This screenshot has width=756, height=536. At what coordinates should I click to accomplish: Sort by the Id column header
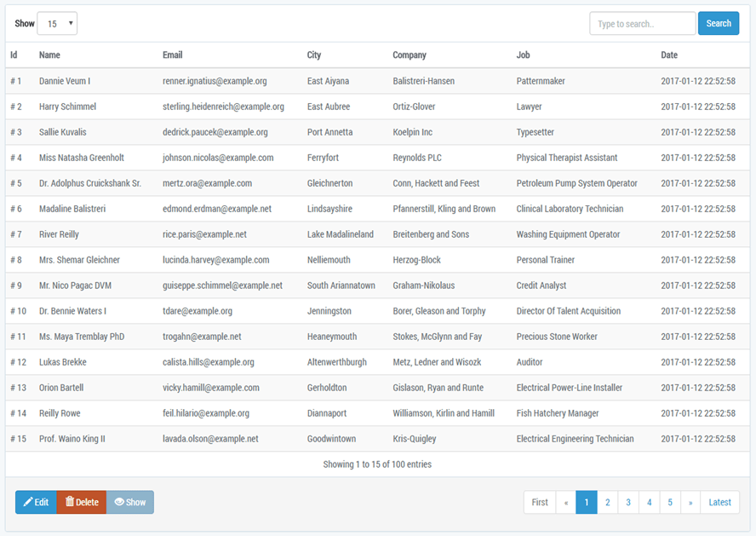tap(14, 55)
